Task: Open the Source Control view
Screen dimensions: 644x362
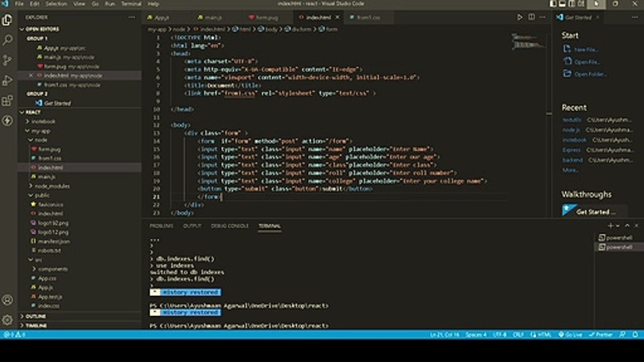Action: tap(8, 60)
